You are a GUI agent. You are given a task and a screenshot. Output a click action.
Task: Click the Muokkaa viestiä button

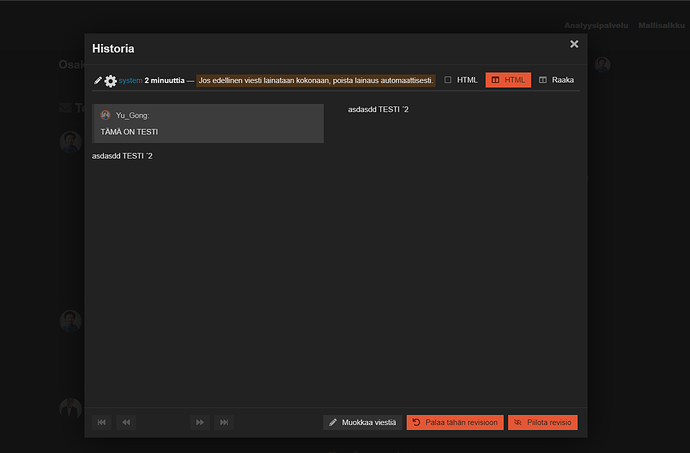point(363,422)
